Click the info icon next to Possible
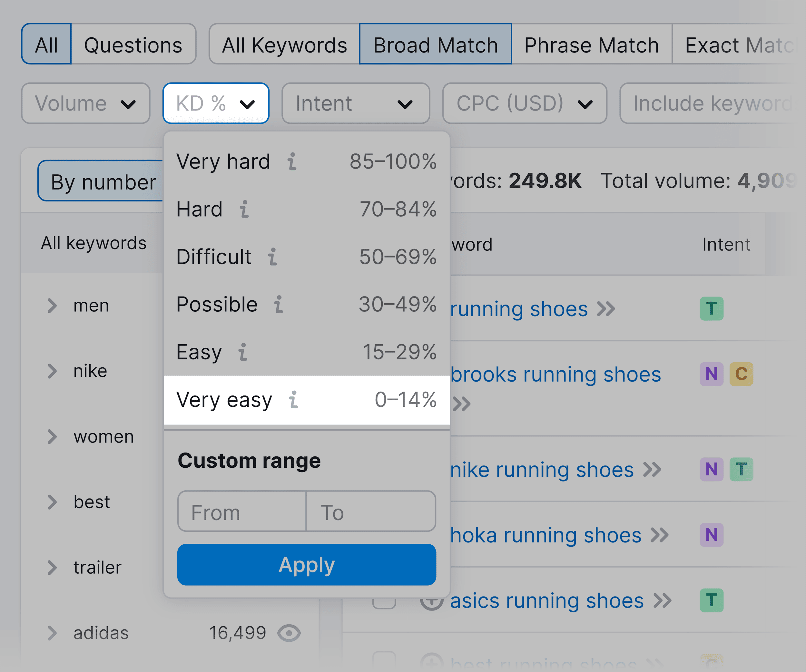Viewport: 806px width, 672px height. (279, 305)
